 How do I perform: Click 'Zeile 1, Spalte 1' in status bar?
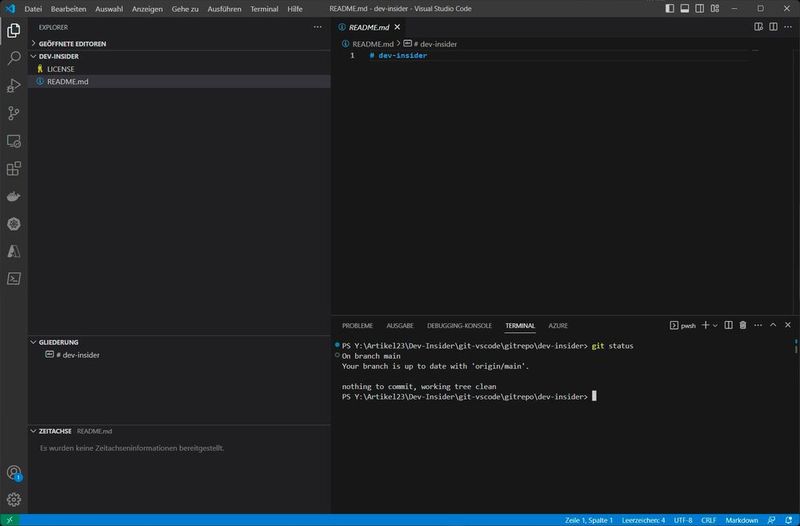click(x=589, y=520)
